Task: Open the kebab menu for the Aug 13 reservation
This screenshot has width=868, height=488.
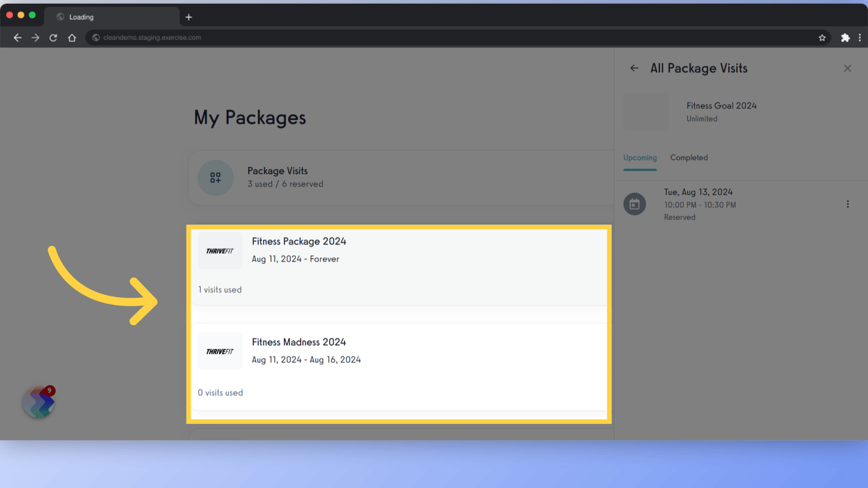Action: pos(848,203)
